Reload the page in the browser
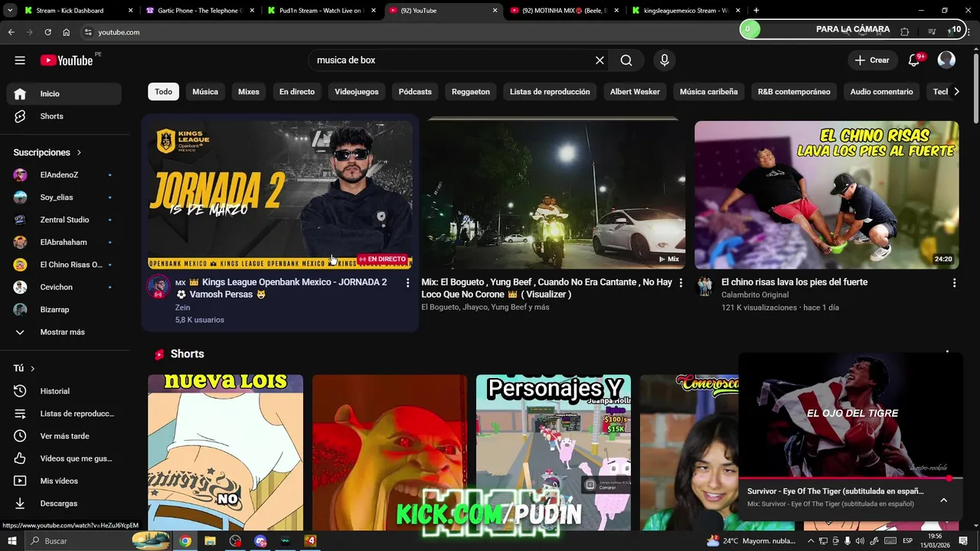This screenshot has height=551, width=980. (47, 32)
